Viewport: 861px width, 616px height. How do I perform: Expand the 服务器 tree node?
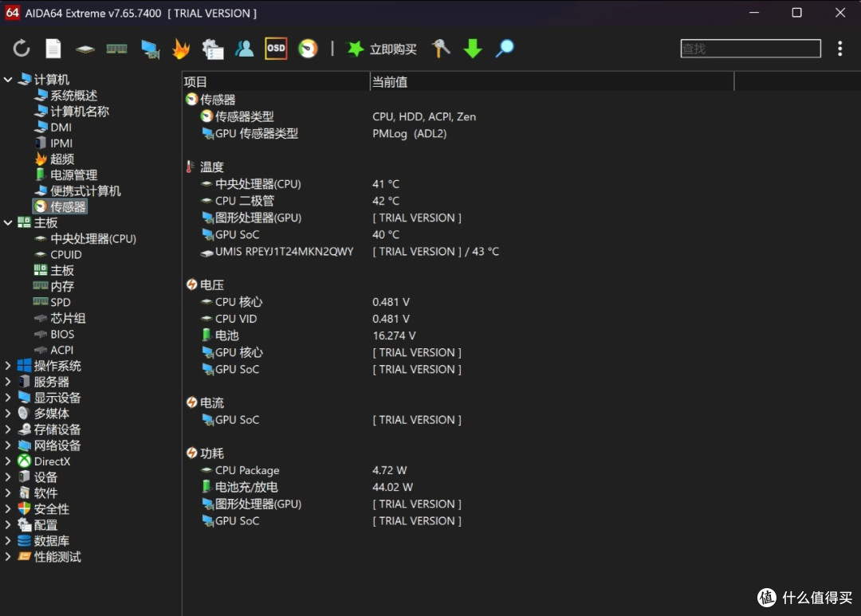coord(8,382)
